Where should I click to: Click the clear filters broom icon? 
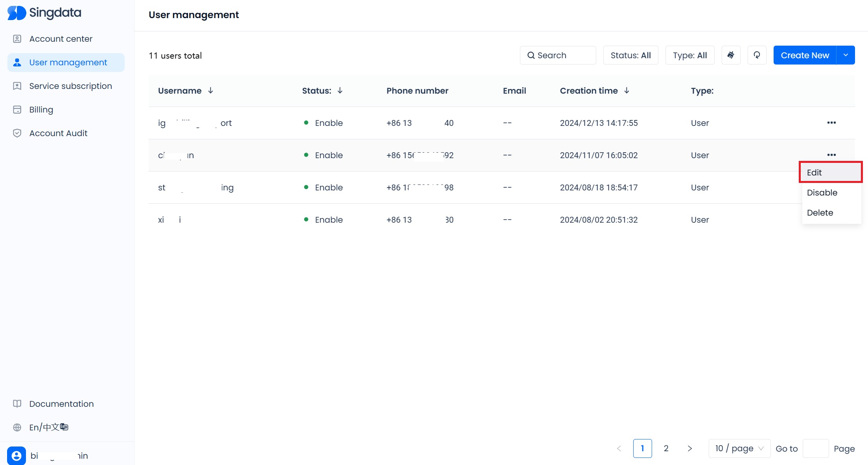click(731, 55)
